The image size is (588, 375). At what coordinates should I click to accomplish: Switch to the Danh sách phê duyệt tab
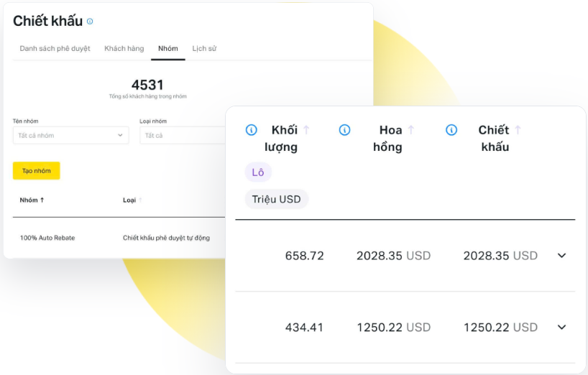(55, 49)
